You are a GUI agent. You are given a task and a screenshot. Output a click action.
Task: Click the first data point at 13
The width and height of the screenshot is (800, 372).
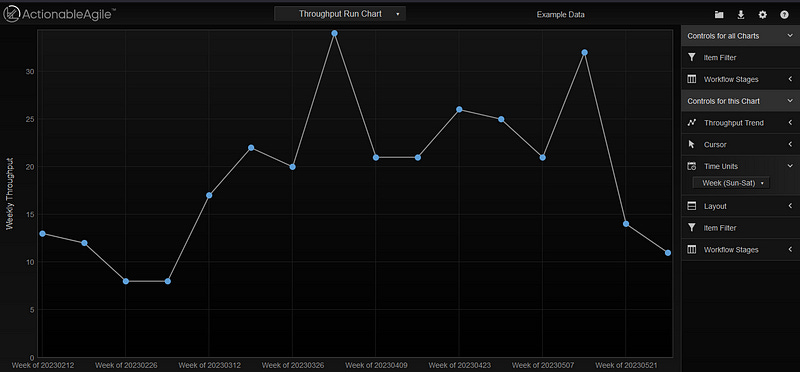coord(42,234)
